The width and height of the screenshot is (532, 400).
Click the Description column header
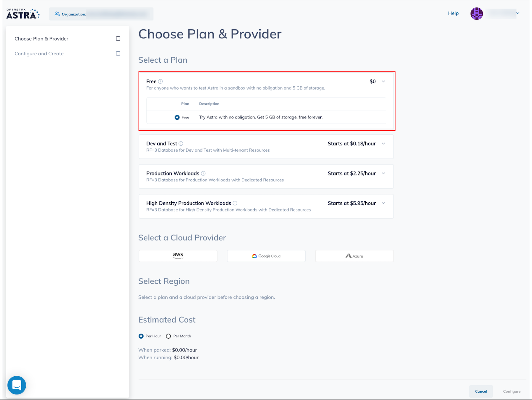pyautogui.click(x=209, y=104)
